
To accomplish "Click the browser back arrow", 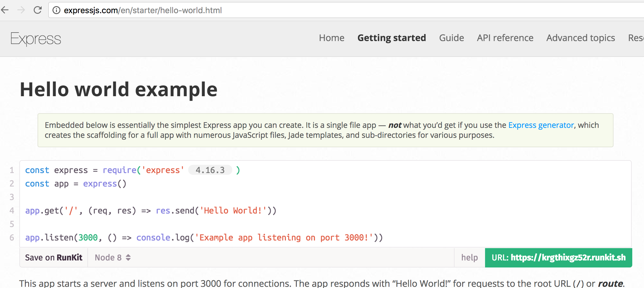I will 5,10.
